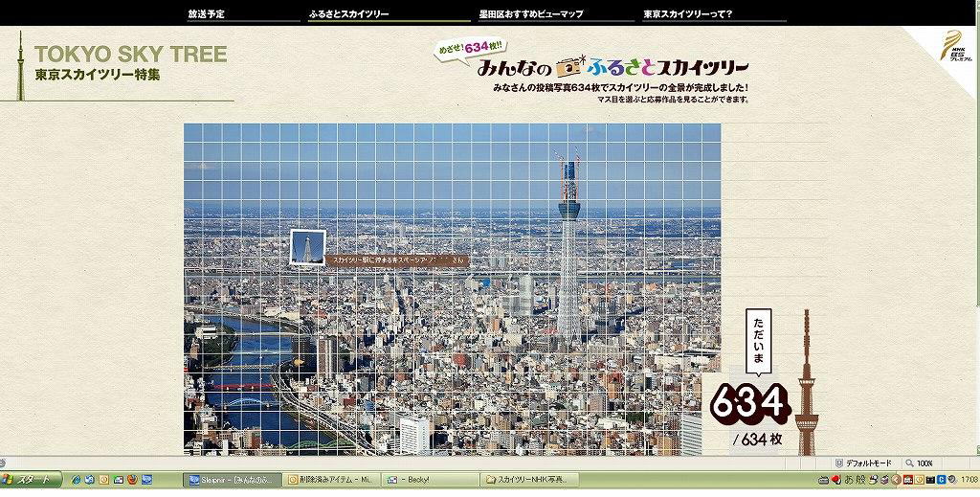
Task: Click the yellow clock tray icon
Action: 920,480
